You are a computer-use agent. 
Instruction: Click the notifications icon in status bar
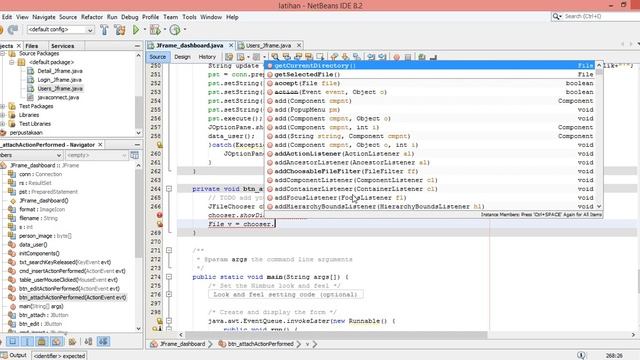(581, 356)
